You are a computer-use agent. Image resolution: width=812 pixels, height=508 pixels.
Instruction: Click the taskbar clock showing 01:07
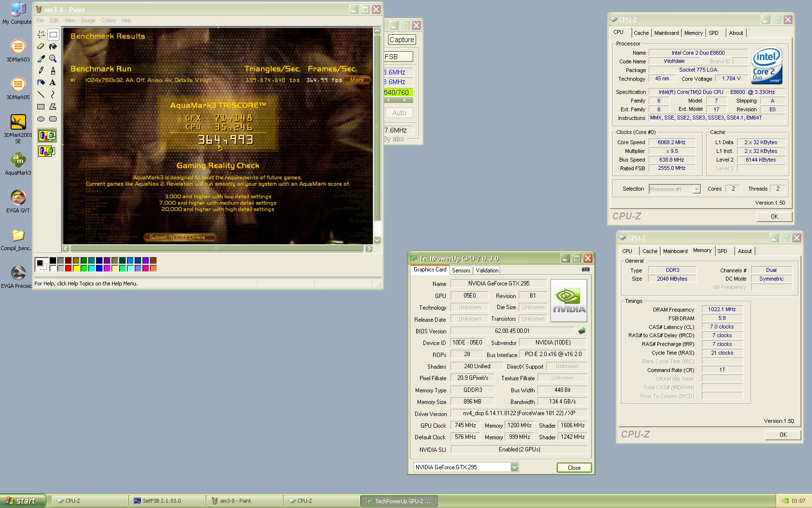point(798,501)
